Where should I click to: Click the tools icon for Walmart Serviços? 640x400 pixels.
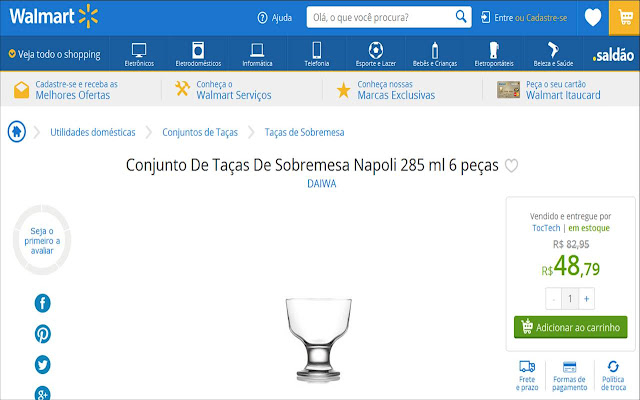point(182,89)
